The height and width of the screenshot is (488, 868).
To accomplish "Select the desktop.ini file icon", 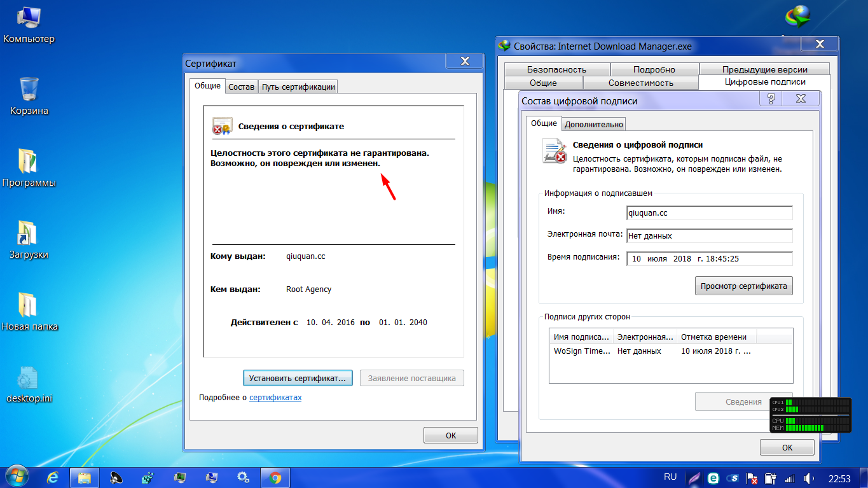I will 29,384.
